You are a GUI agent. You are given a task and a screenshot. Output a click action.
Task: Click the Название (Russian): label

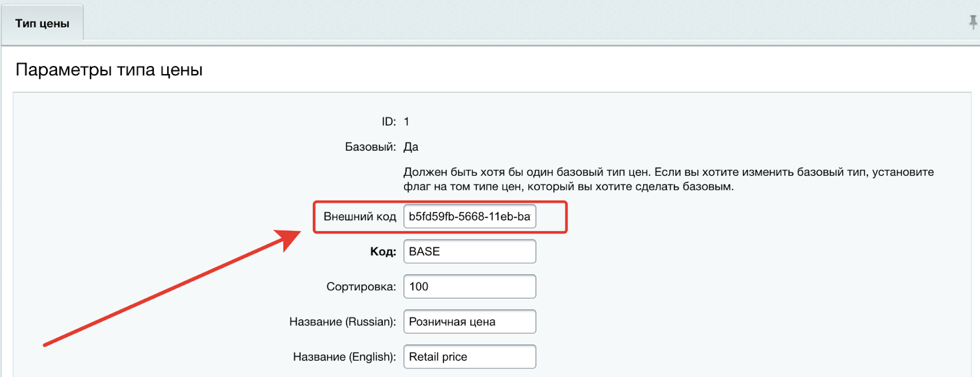coord(343,322)
